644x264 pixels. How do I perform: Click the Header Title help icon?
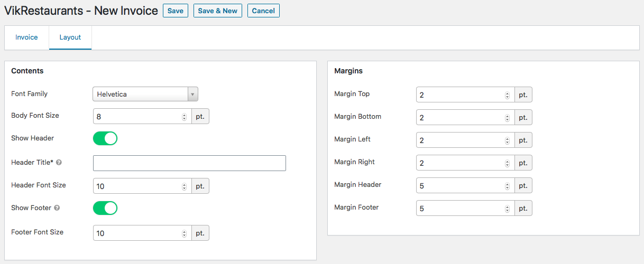point(59,163)
